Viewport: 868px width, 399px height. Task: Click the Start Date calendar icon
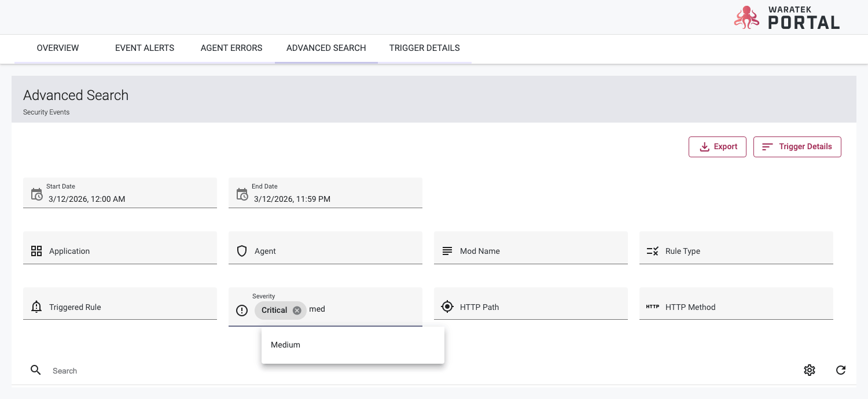(x=36, y=194)
